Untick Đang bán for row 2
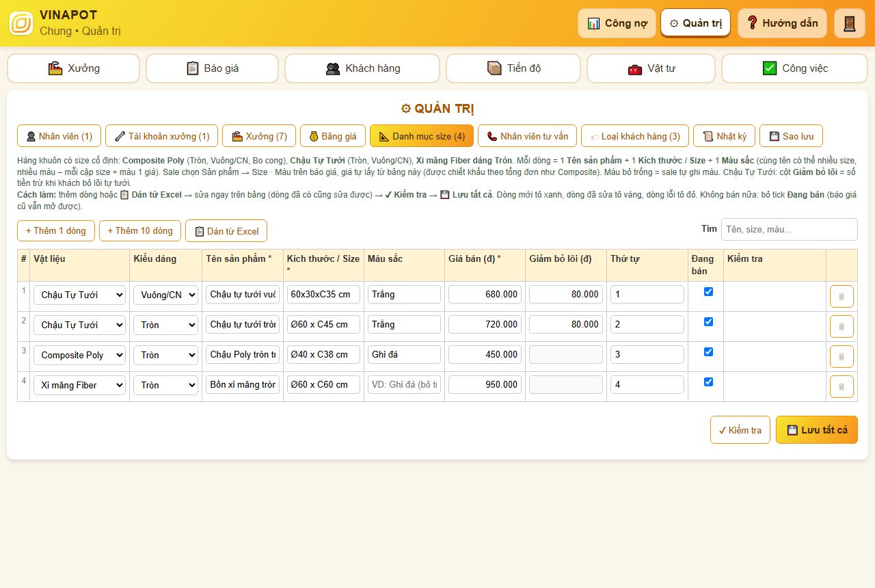This screenshot has height=588, width=875. click(708, 321)
